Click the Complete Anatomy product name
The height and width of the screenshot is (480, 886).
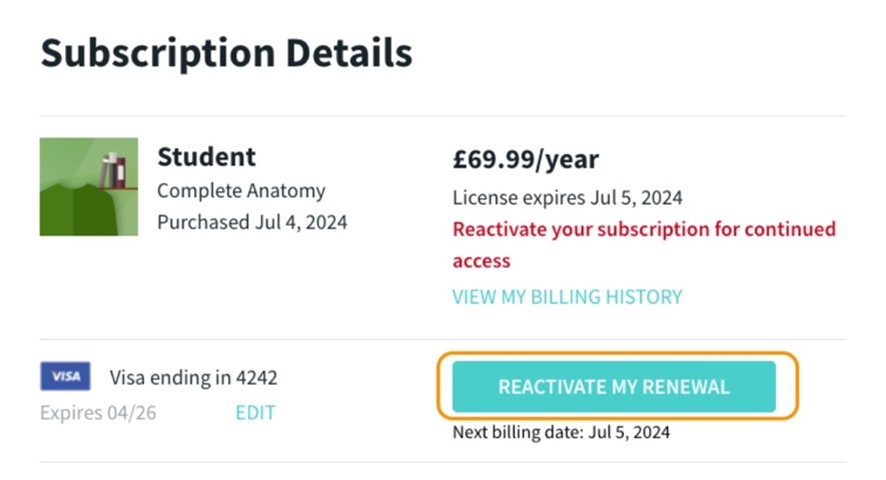241,191
